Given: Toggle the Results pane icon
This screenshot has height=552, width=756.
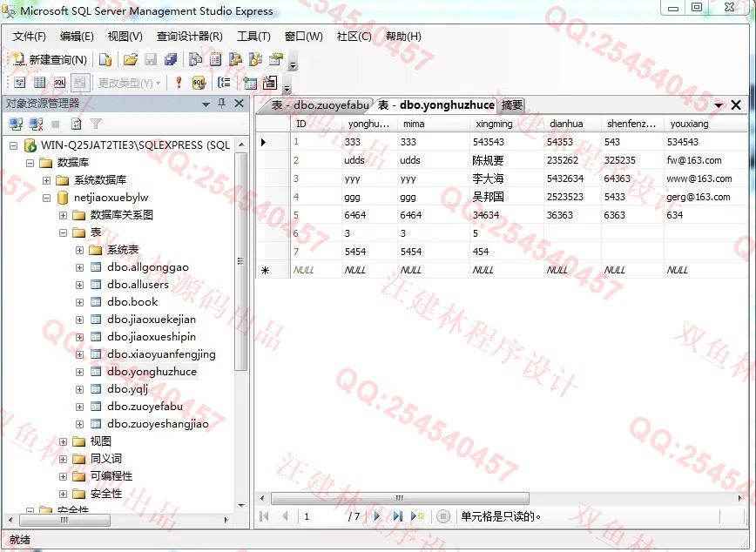Looking at the screenshot, I should (x=80, y=83).
